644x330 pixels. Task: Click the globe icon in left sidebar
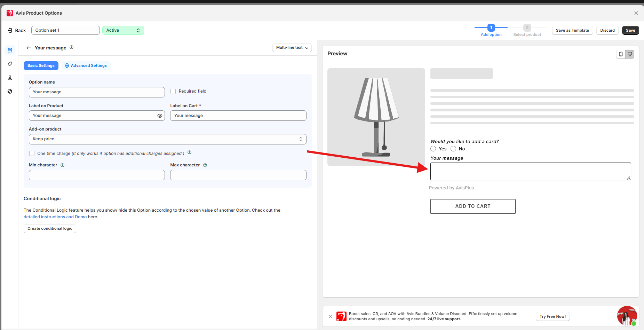(x=10, y=91)
